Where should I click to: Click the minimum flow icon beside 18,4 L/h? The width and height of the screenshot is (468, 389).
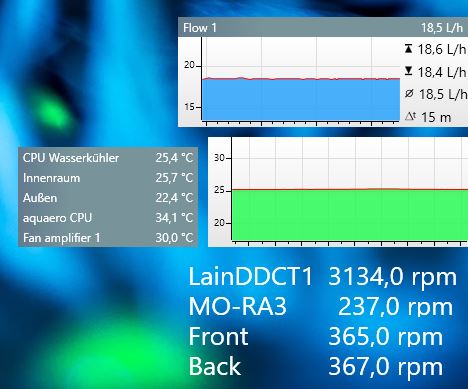coord(408,71)
